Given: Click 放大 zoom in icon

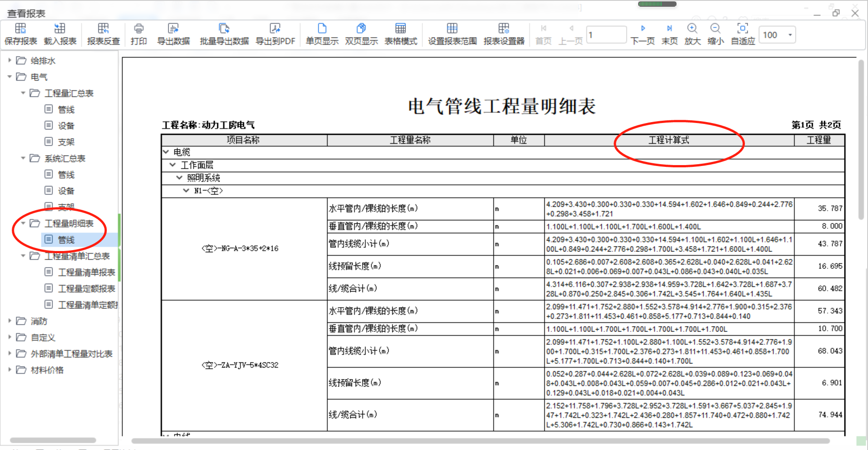Looking at the screenshot, I should (692, 28).
